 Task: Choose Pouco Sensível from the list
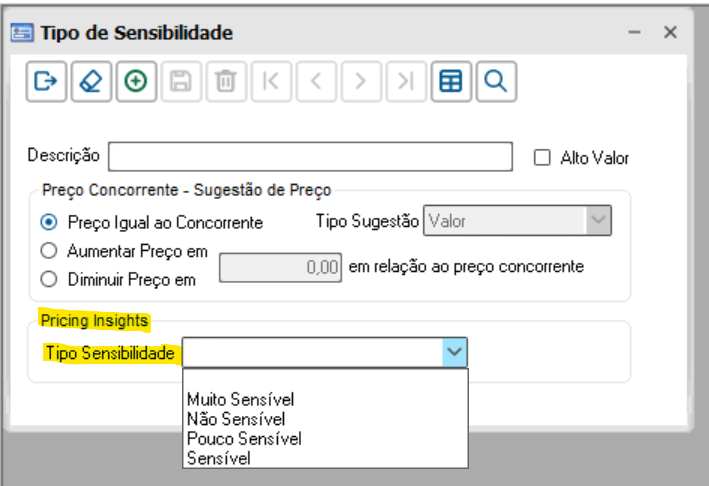244,438
